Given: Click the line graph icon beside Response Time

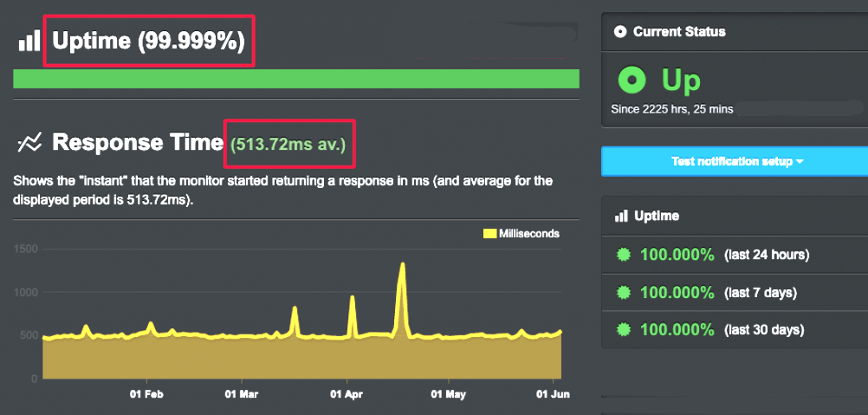Looking at the screenshot, I should (x=29, y=144).
